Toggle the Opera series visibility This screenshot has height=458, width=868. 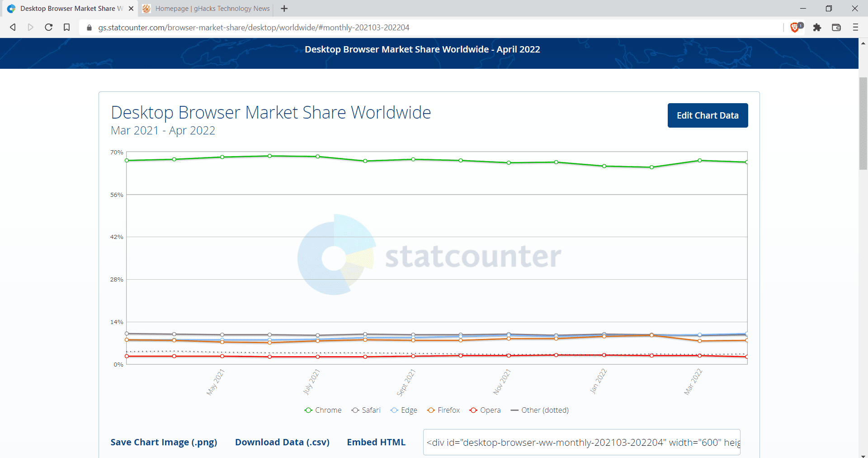point(485,410)
